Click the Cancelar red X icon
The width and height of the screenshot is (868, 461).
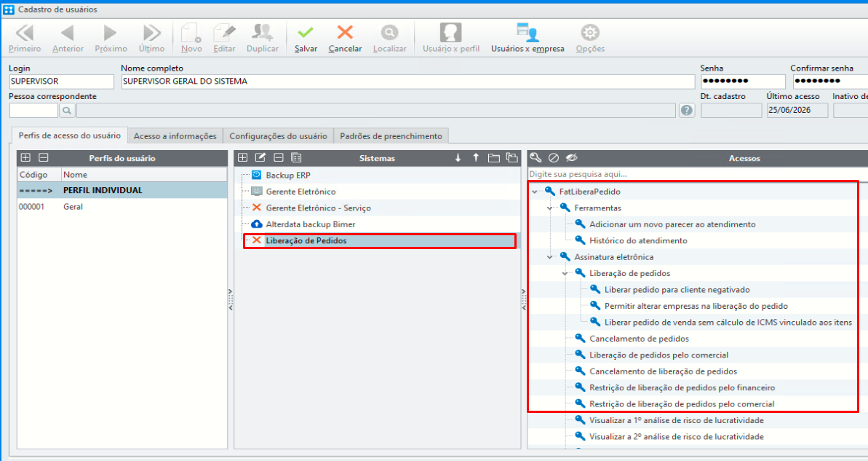[345, 32]
